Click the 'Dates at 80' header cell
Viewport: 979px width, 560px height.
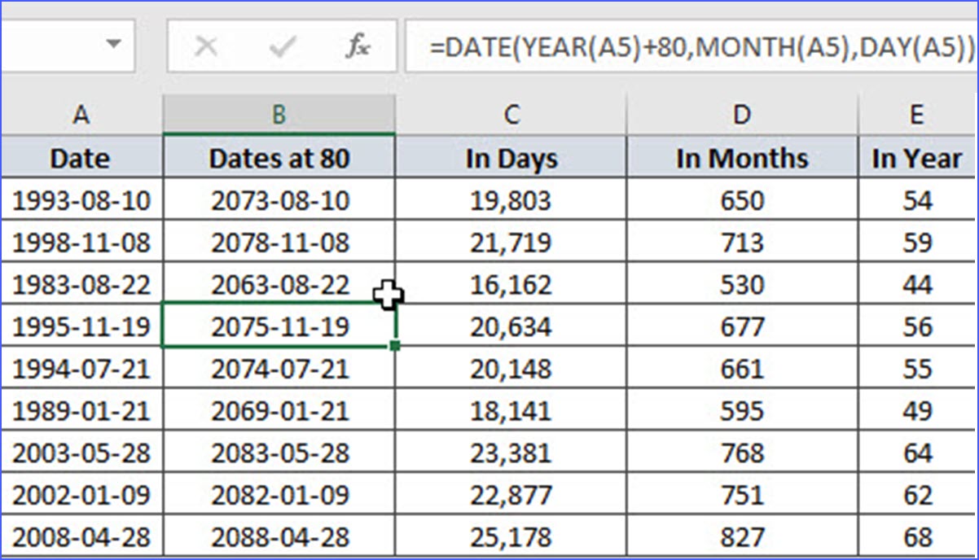(x=279, y=158)
